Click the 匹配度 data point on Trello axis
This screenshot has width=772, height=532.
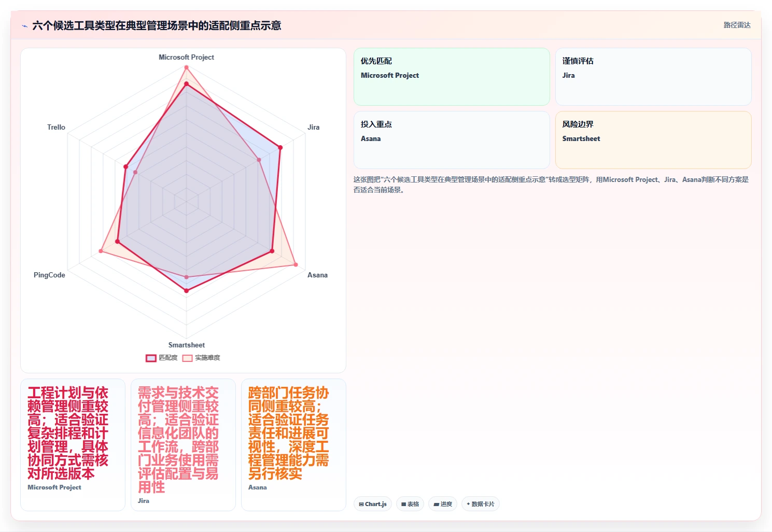125,166
